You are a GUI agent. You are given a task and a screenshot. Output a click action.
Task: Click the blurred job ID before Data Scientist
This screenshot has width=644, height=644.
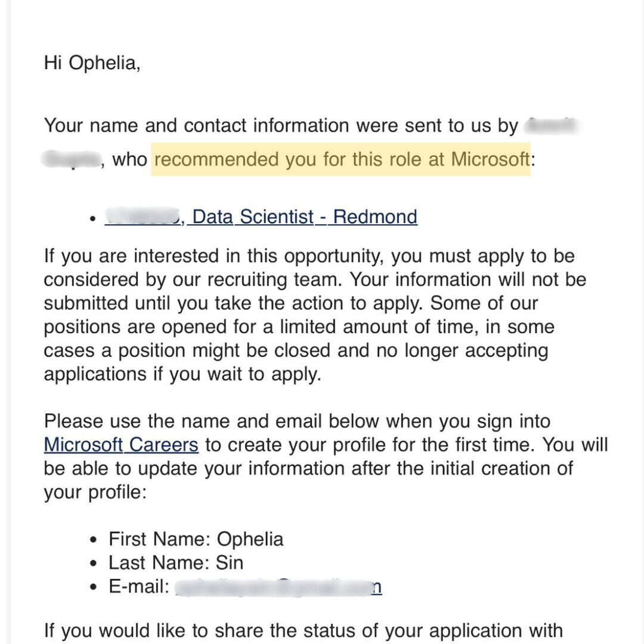click(x=143, y=216)
